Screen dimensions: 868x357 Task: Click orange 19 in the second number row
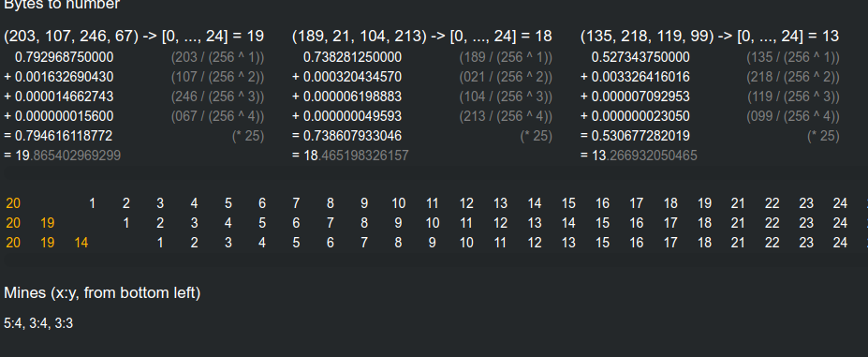coord(47,223)
